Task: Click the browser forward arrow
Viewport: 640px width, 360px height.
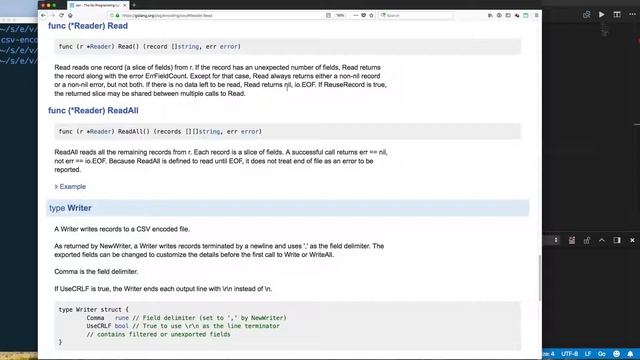Action: [52, 15]
